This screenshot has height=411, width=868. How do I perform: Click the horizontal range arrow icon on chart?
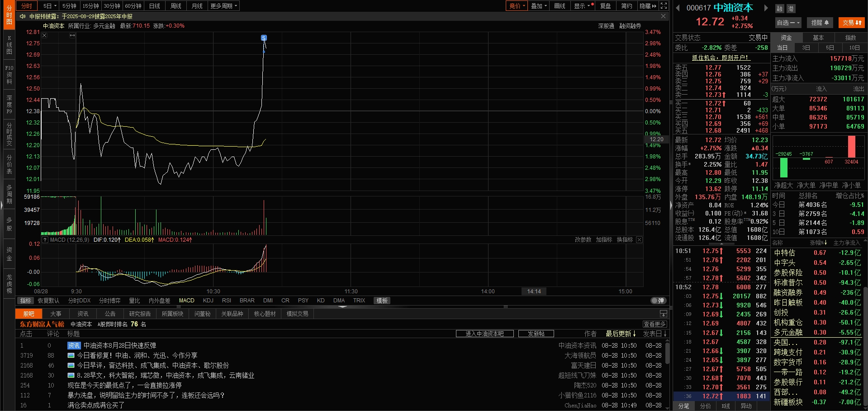click(x=72, y=35)
